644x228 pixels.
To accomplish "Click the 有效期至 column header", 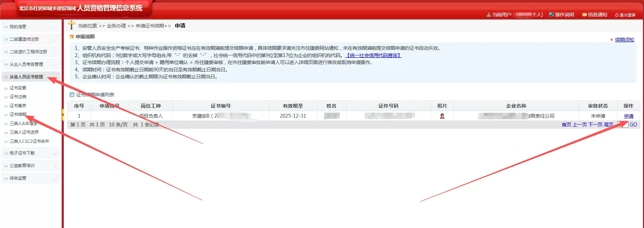I will pyautogui.click(x=293, y=106).
